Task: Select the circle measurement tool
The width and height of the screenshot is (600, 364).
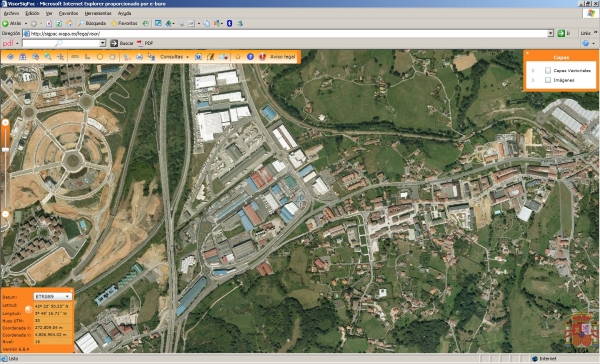Action: [100, 57]
